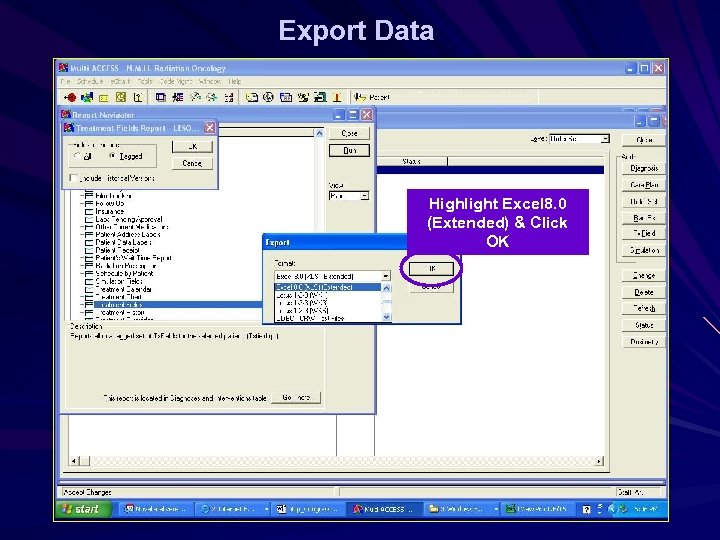
Task: Click the Patient button in the toolbar
Action: click(x=371, y=97)
